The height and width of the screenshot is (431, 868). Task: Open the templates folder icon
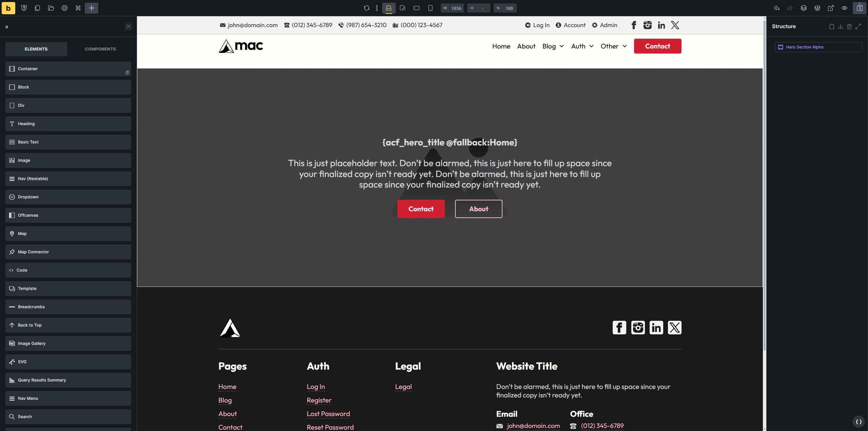coord(51,8)
